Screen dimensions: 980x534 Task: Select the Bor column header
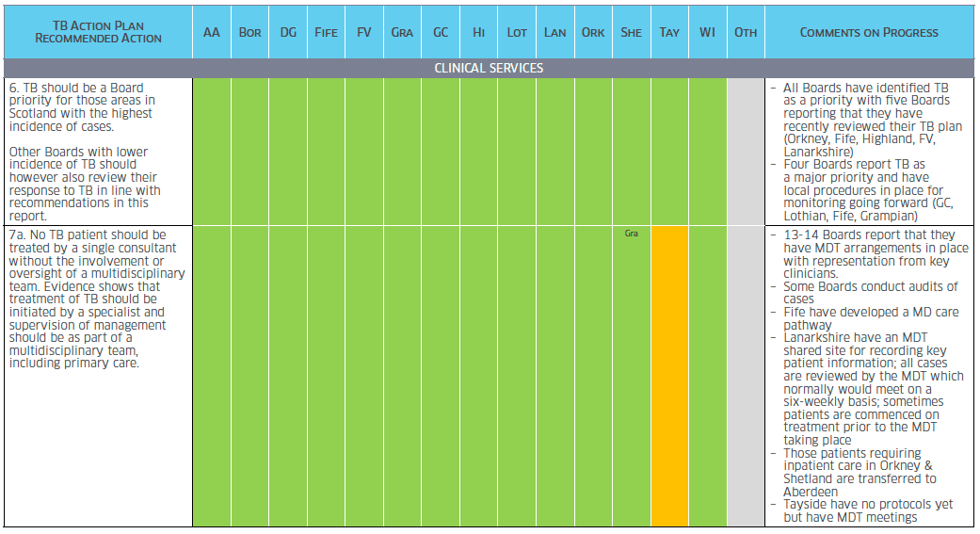(x=250, y=32)
